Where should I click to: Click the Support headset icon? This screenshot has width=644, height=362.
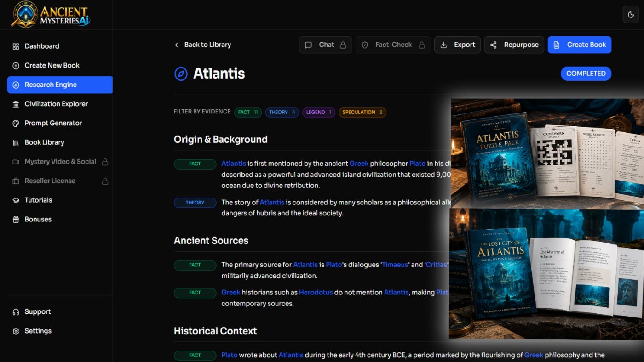(x=16, y=312)
